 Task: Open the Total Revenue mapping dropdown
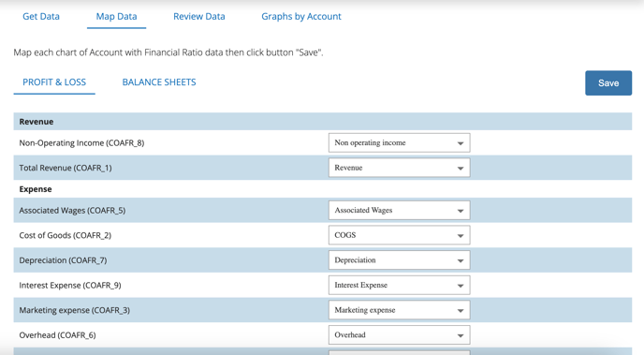pos(399,168)
